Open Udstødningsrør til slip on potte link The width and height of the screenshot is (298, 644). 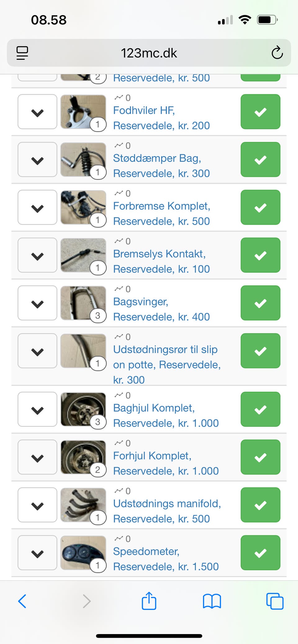point(167,364)
